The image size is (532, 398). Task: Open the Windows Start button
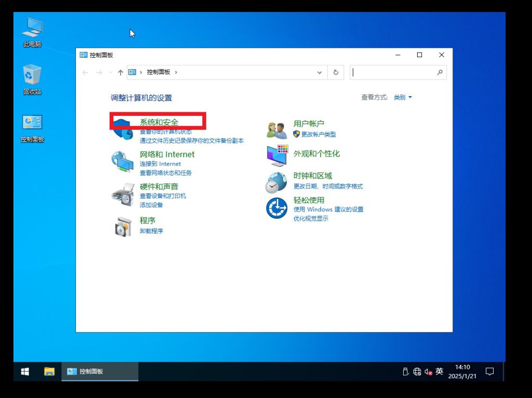point(25,372)
